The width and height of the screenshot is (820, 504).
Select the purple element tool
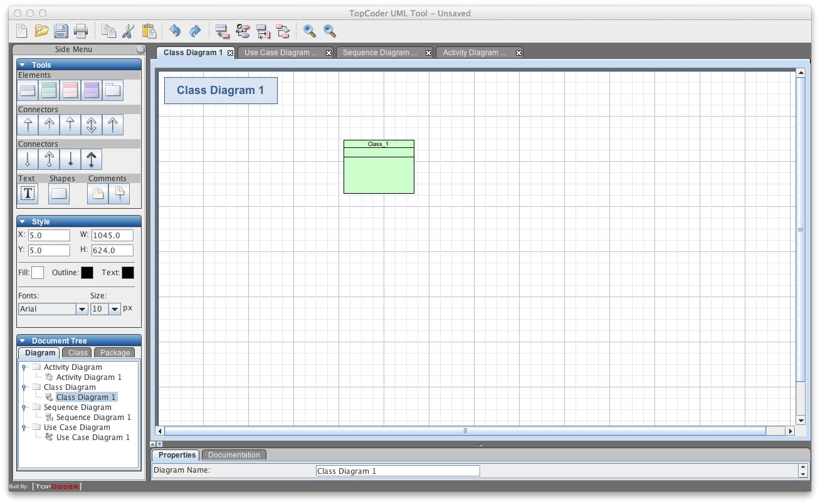click(x=91, y=90)
